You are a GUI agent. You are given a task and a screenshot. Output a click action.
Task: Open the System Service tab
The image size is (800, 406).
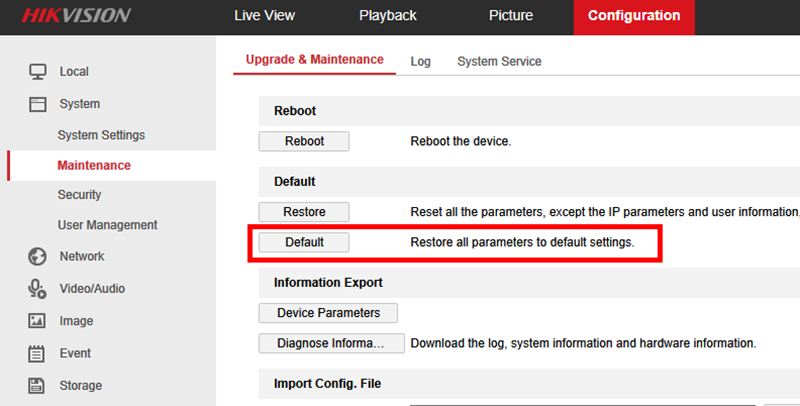499,61
